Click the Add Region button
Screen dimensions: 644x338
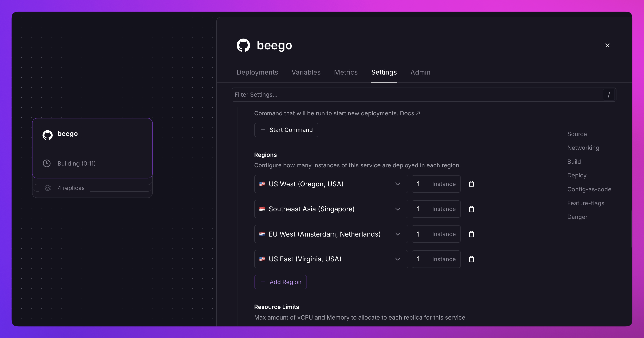[x=280, y=282]
